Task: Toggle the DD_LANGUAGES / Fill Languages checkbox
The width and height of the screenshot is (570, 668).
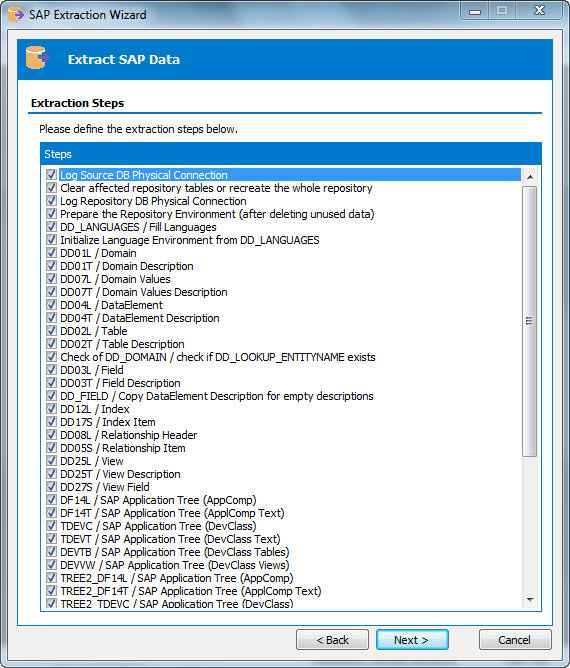Action: coord(52,227)
